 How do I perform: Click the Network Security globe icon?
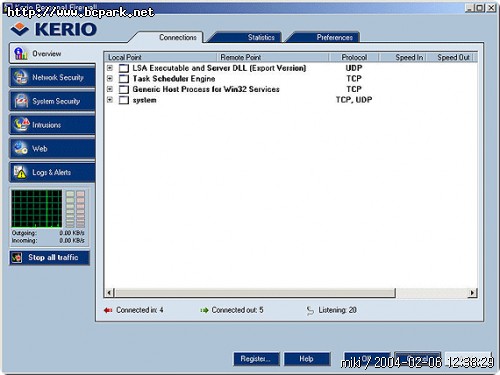(21, 77)
